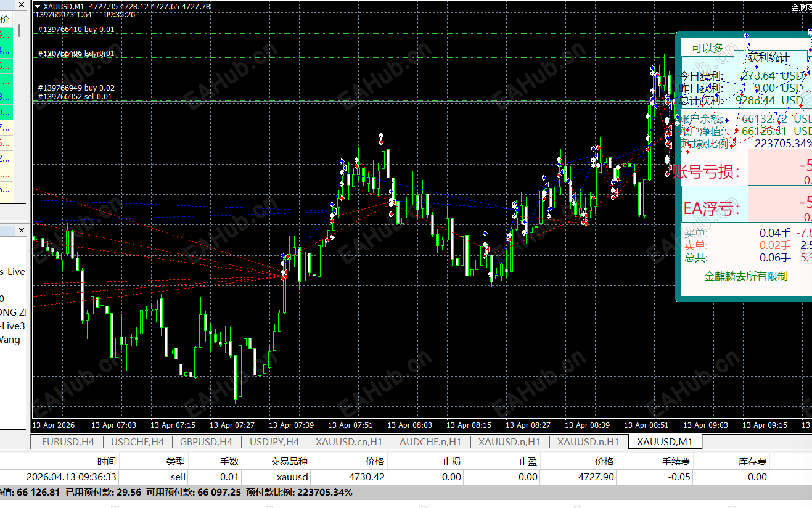Switch to the USDCHF,H4 chart tab
The height and width of the screenshot is (508, 812).
(137, 441)
